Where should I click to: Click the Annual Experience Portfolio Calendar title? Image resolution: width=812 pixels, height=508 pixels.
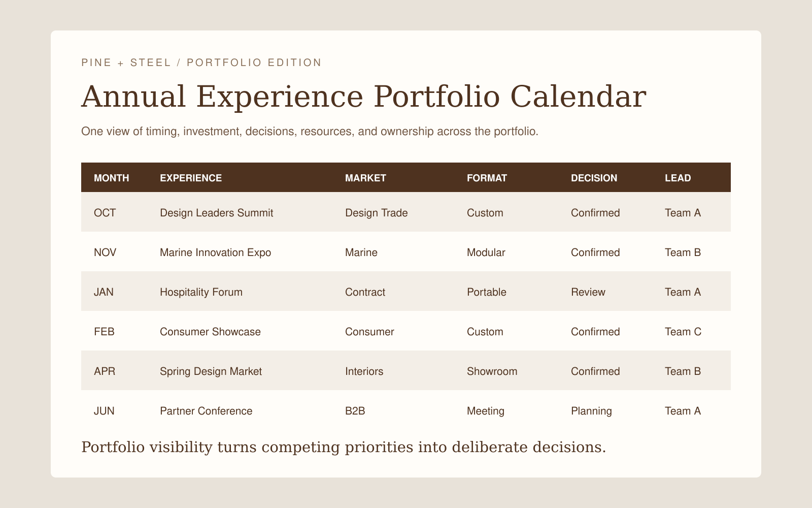coord(363,97)
